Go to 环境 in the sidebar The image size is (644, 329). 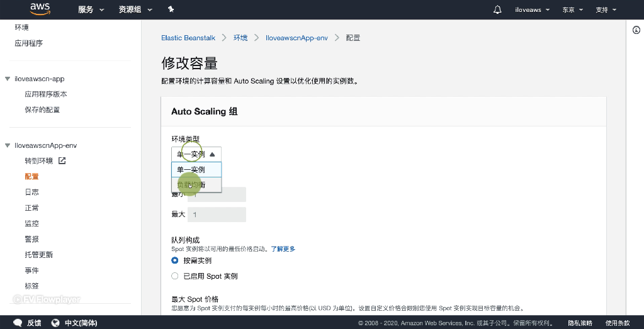pos(22,28)
